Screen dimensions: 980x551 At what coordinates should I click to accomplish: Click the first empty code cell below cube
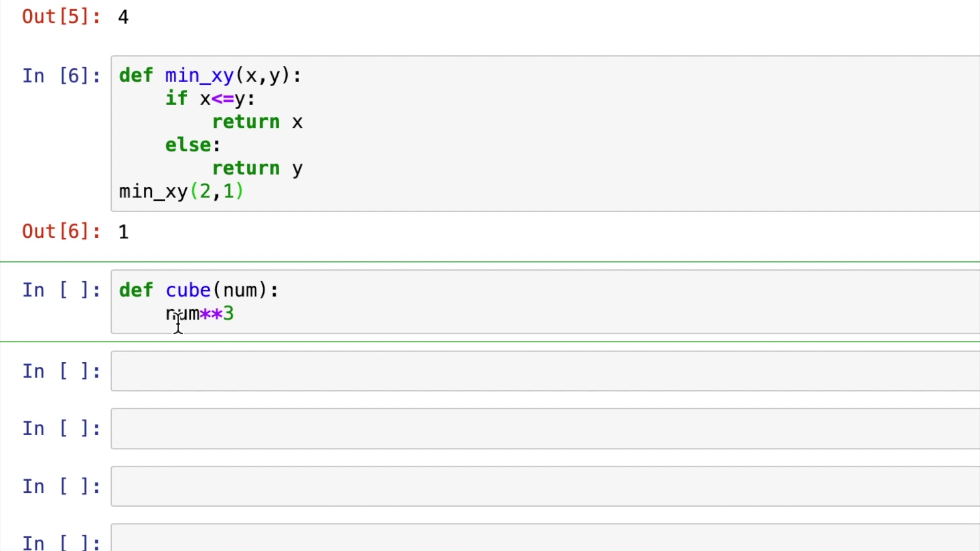(x=544, y=371)
